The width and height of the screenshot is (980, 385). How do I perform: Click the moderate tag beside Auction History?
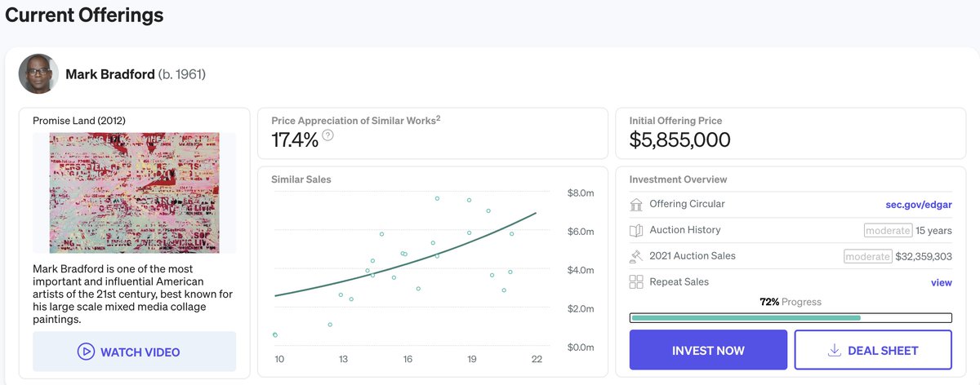[888, 231]
